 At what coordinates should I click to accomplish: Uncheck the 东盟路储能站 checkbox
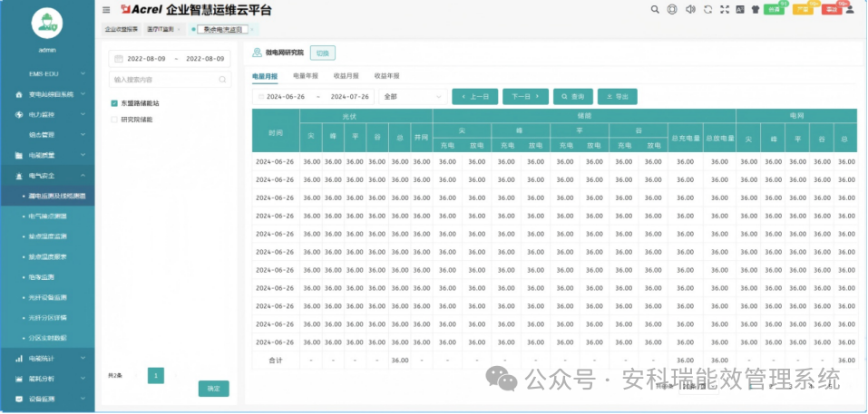pos(114,103)
